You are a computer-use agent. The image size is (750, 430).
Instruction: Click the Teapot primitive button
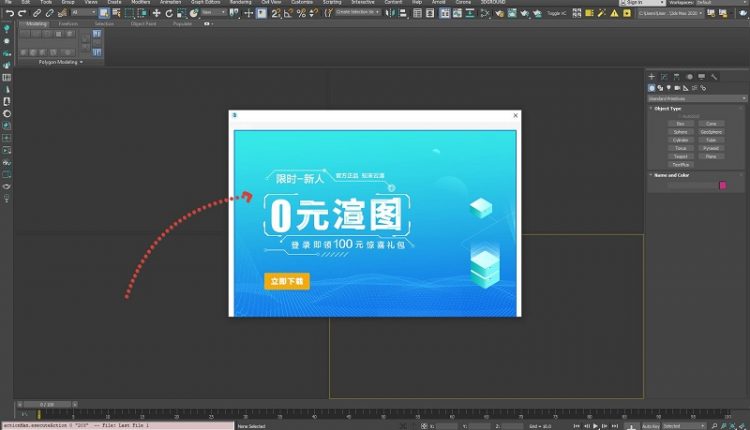[x=680, y=156]
